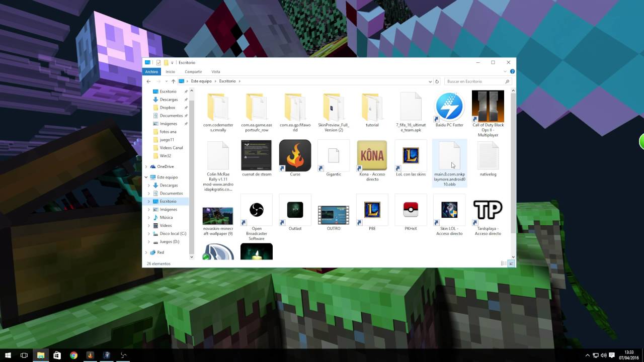
Task: Expand the Red network node
Action: coord(146,252)
